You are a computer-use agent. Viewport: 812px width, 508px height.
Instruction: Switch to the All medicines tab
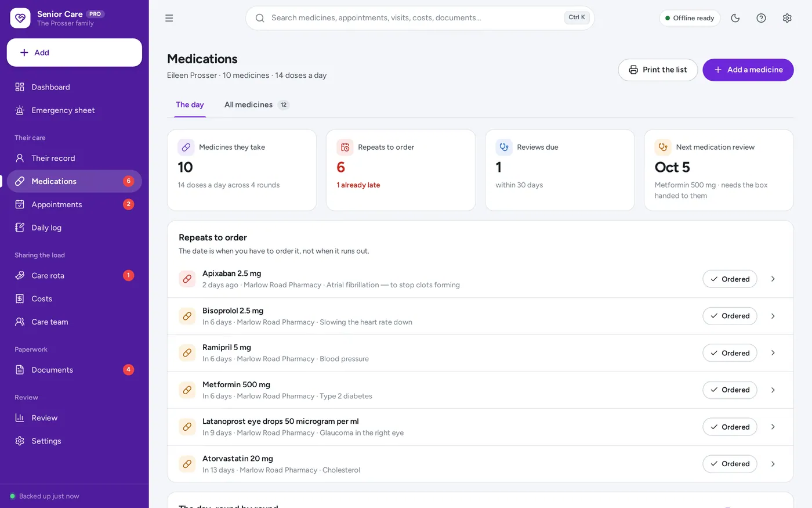point(257,105)
